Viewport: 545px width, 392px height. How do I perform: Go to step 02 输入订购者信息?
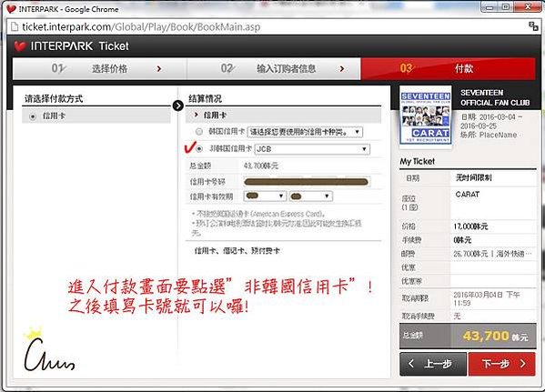pyautogui.click(x=274, y=69)
